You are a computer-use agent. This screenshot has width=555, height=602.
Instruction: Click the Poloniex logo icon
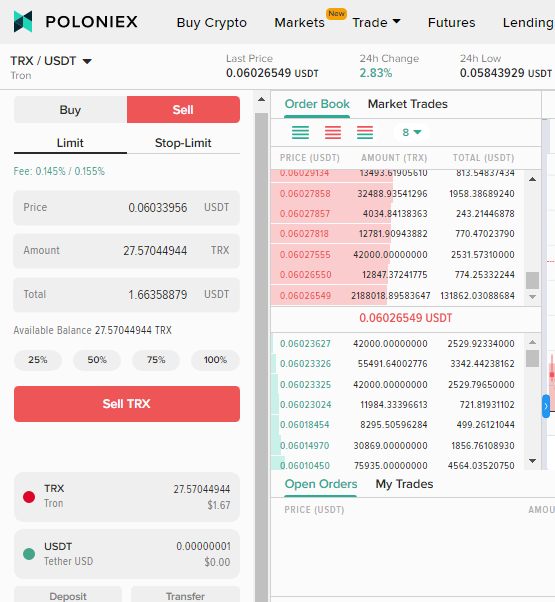tap(23, 22)
